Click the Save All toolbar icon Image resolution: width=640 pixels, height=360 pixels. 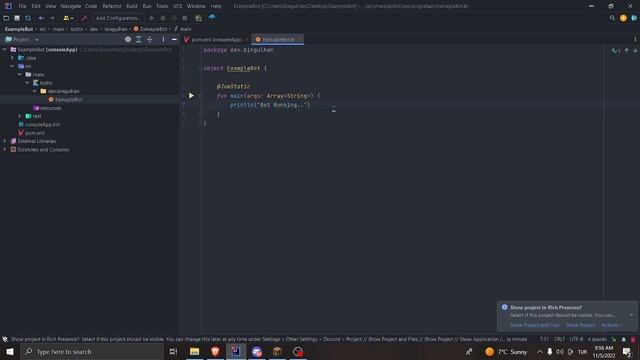coord(17,18)
